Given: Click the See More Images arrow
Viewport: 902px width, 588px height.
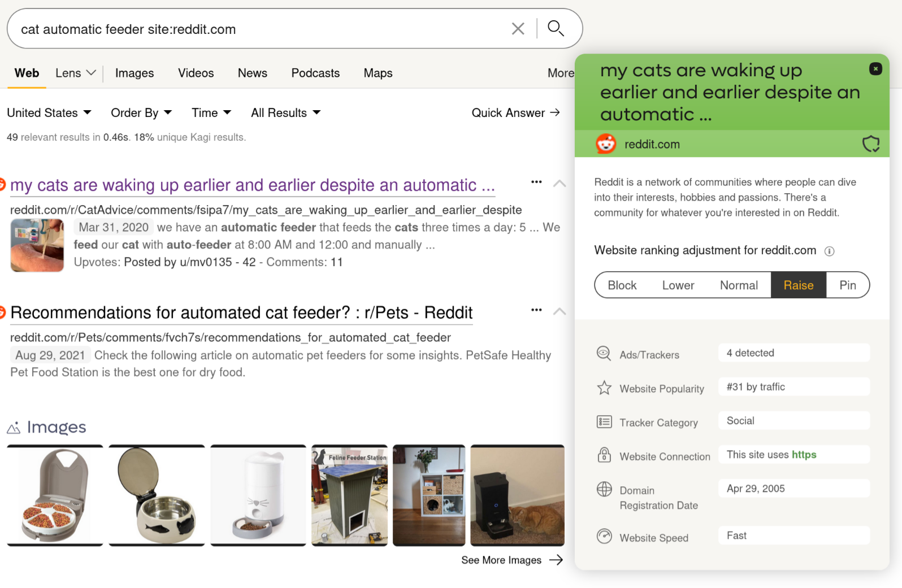Looking at the screenshot, I should [x=556, y=560].
